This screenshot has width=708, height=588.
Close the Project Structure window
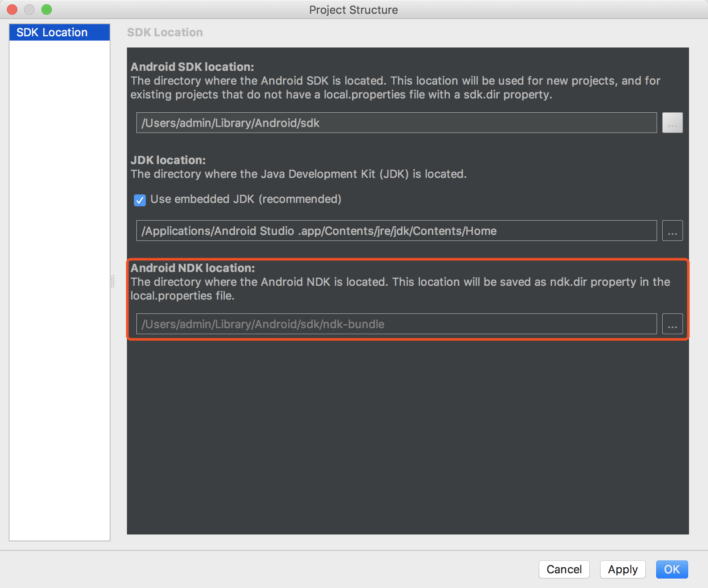tap(12, 9)
